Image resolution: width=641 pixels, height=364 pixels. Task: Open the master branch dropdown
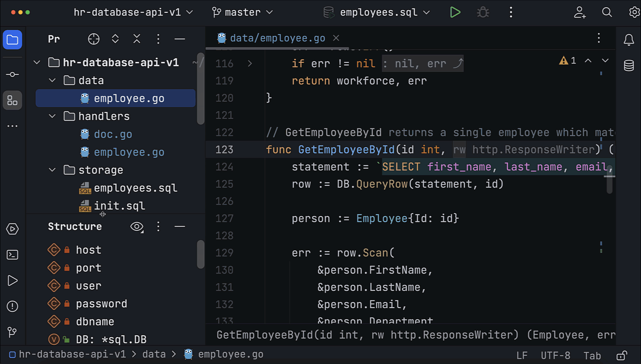coord(242,12)
